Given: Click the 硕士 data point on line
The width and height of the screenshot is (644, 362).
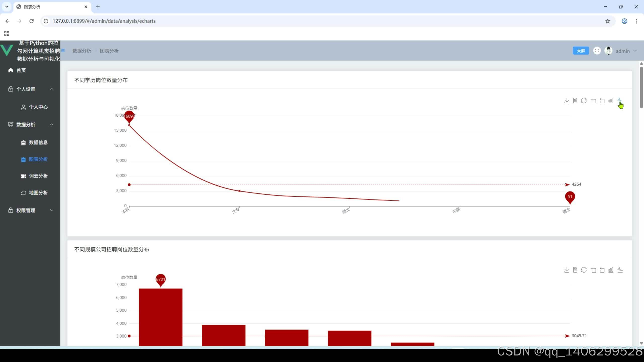Looking at the screenshot, I should point(349,198).
